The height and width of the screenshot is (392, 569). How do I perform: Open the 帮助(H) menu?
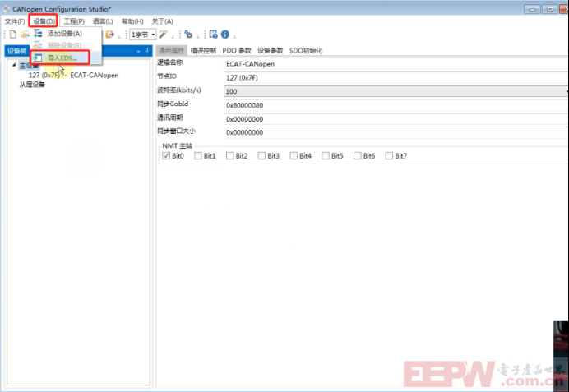[132, 21]
